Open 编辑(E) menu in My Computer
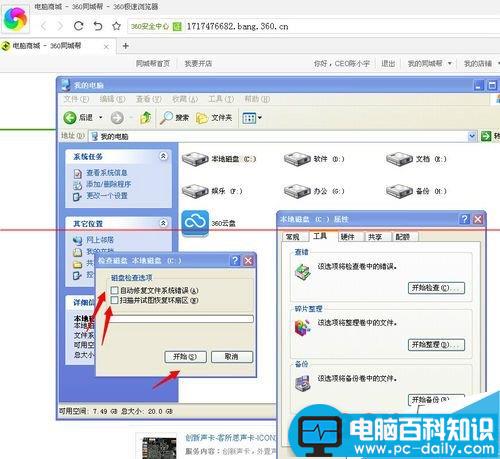This screenshot has width=500, height=459. tap(113, 99)
